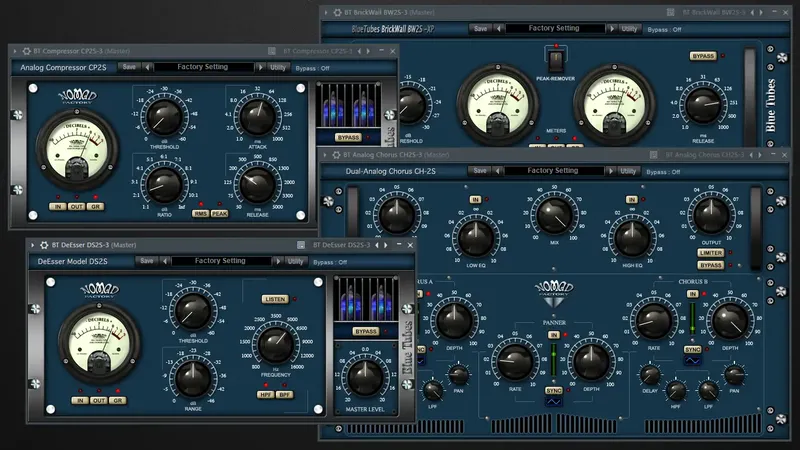Open the gear settings icon in BT DeEsser title bar

coord(44,245)
